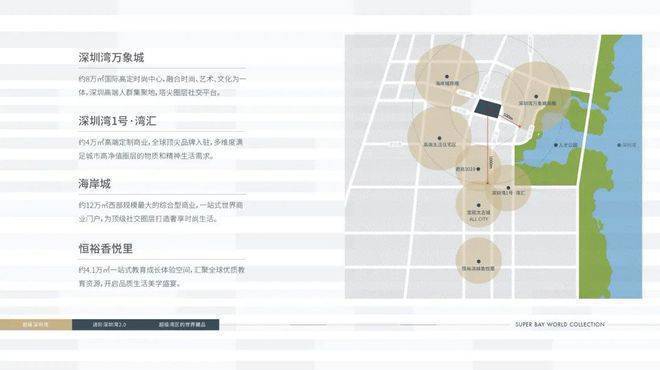Image resolution: width=660 pixels, height=370 pixels.
Task: Click SUPER BAY WORLD COLLECTION text
Action: [x=560, y=325]
